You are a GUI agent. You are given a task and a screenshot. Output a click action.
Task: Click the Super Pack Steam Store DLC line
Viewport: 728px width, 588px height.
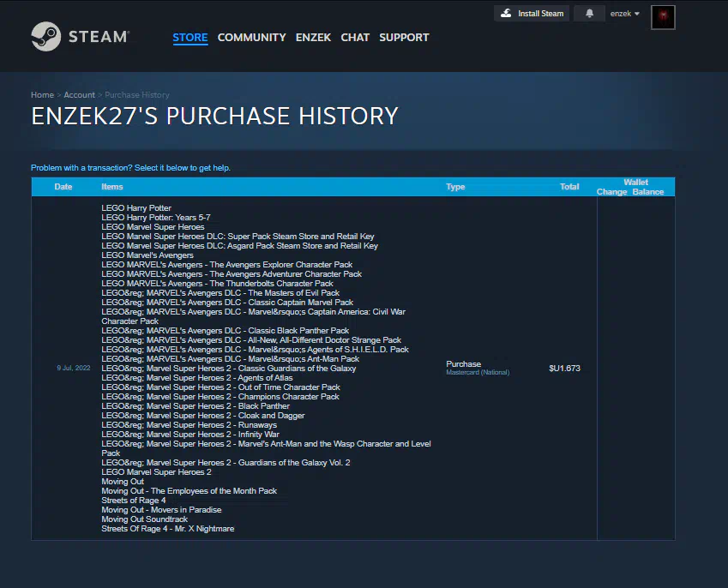(x=238, y=237)
